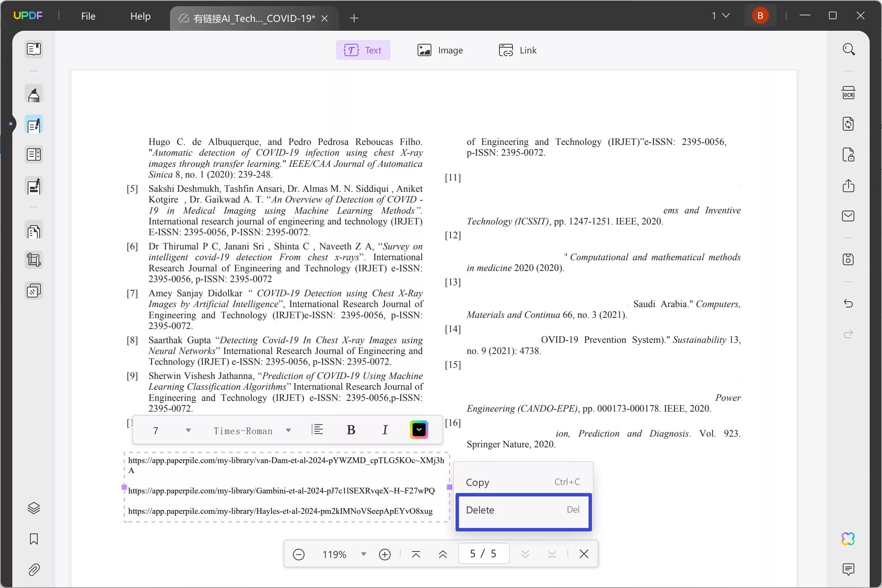This screenshot has height=588, width=882.
Task: Select Delete from the context menu
Action: (x=523, y=510)
